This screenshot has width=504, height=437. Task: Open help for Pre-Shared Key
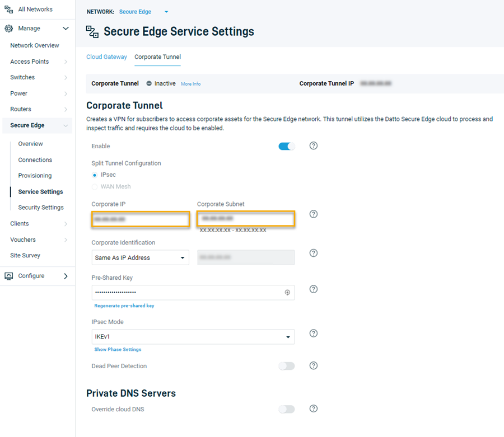tap(314, 289)
